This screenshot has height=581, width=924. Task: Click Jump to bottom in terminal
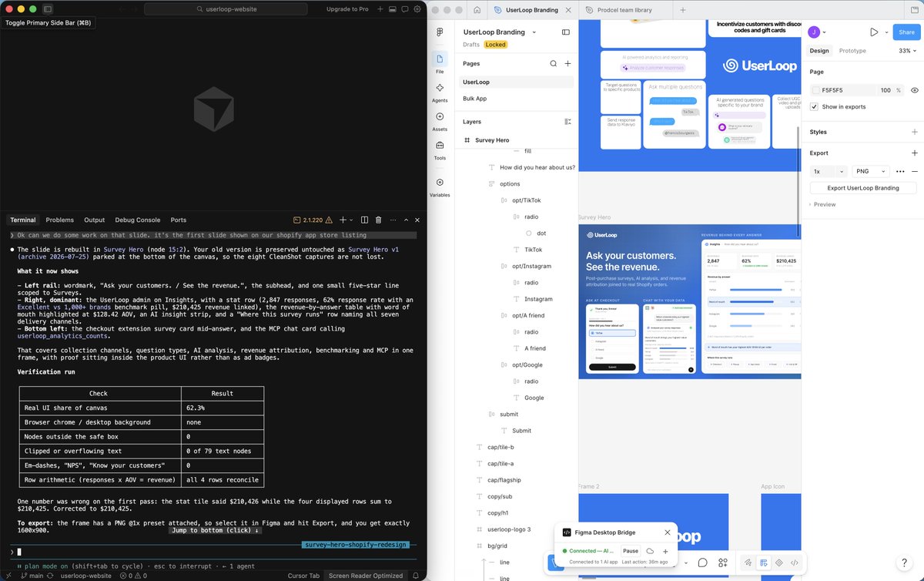[215, 530]
